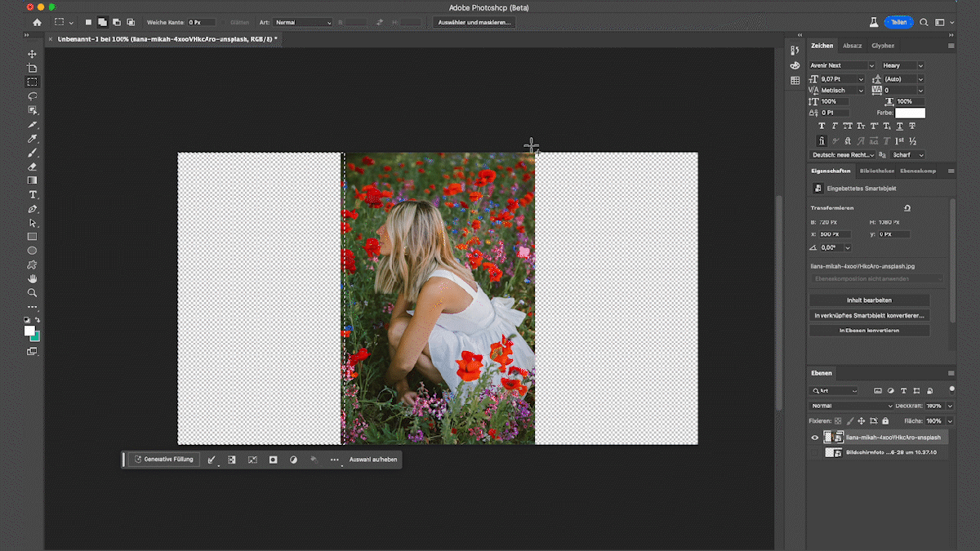The height and width of the screenshot is (551, 980).
Task: Toggle lock transparent pixels icon
Action: [837, 421]
